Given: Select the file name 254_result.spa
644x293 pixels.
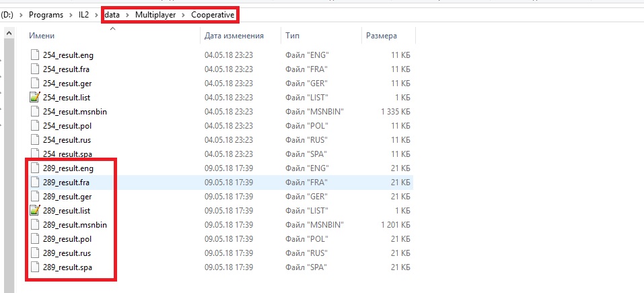Looking at the screenshot, I should coord(67,154).
